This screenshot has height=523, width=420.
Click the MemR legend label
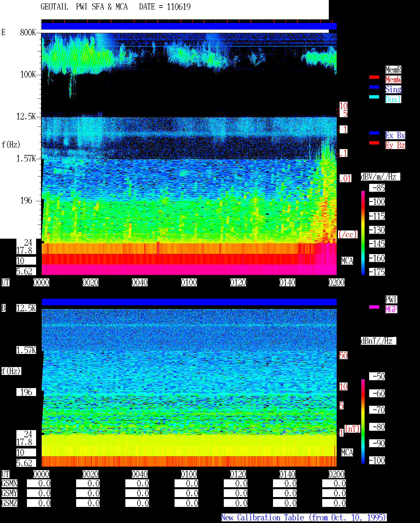[393, 70]
